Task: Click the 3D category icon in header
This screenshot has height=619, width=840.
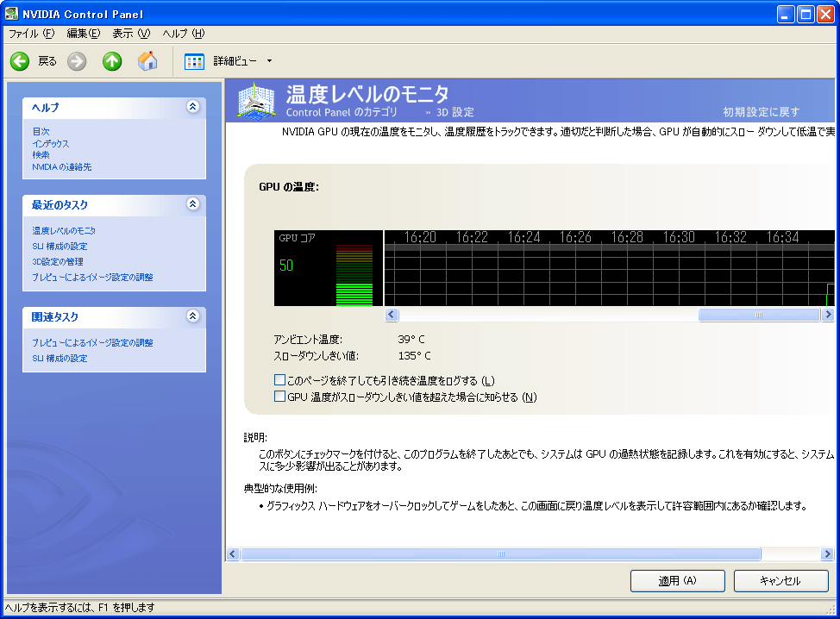Action: (x=255, y=100)
